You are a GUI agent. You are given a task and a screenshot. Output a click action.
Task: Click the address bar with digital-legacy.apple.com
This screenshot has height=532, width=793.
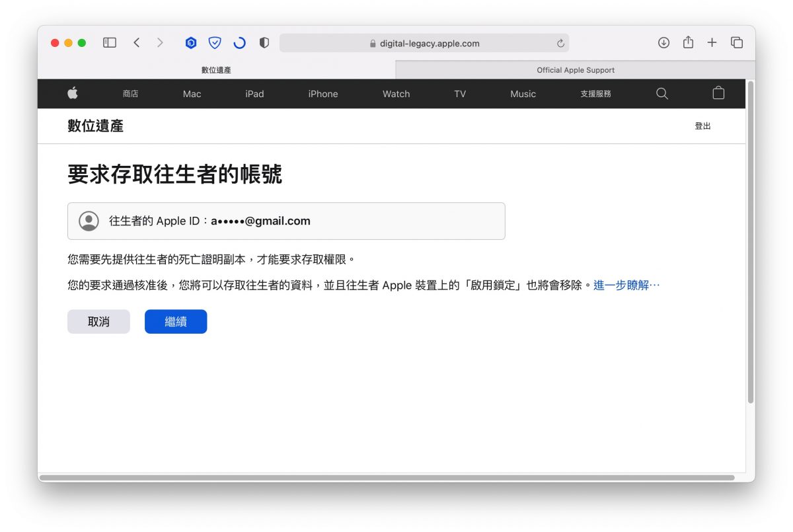coord(424,44)
